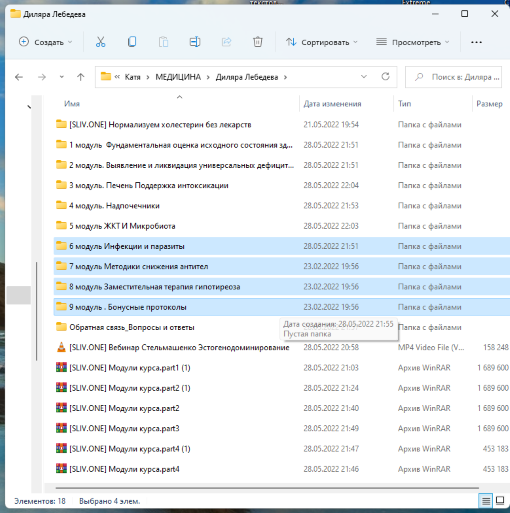
Task: Click the Rename icon in toolbar
Action: [195, 42]
